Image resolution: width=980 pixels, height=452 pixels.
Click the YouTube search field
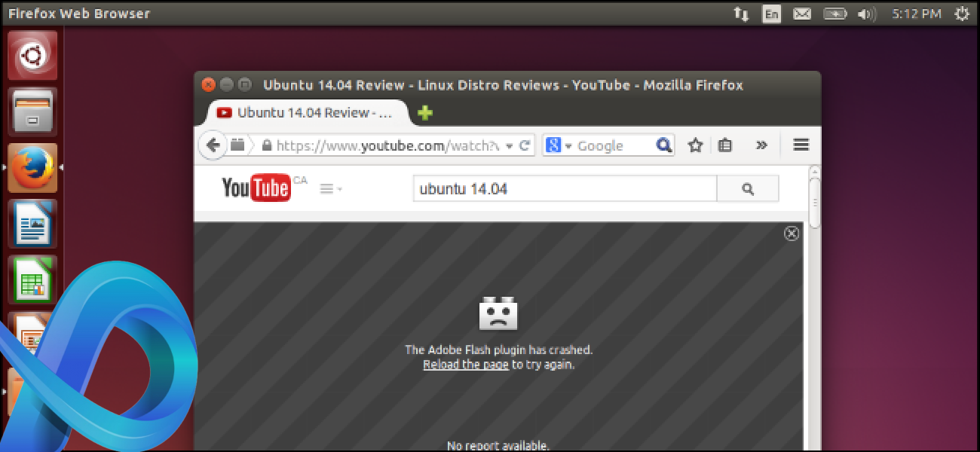[x=565, y=189]
